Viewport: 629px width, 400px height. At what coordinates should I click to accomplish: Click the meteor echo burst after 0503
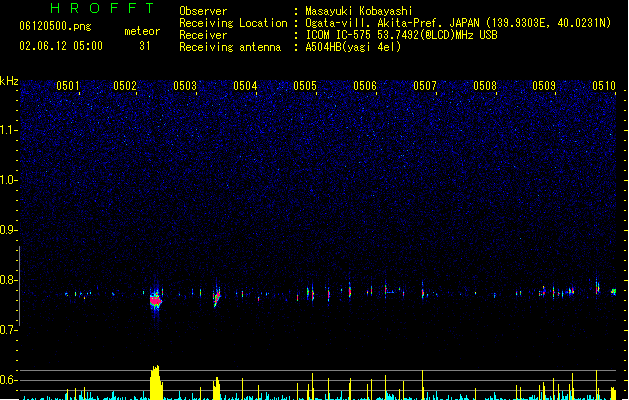(x=217, y=296)
